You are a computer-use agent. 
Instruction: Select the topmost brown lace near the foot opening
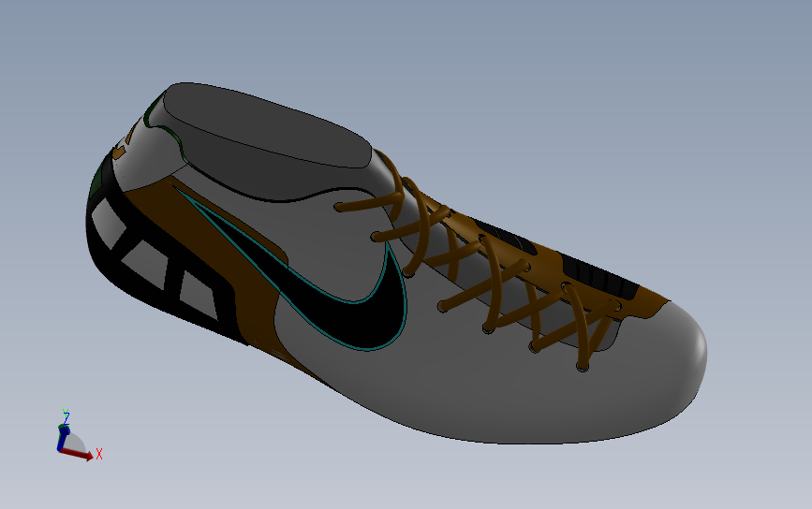pyautogui.click(x=369, y=202)
